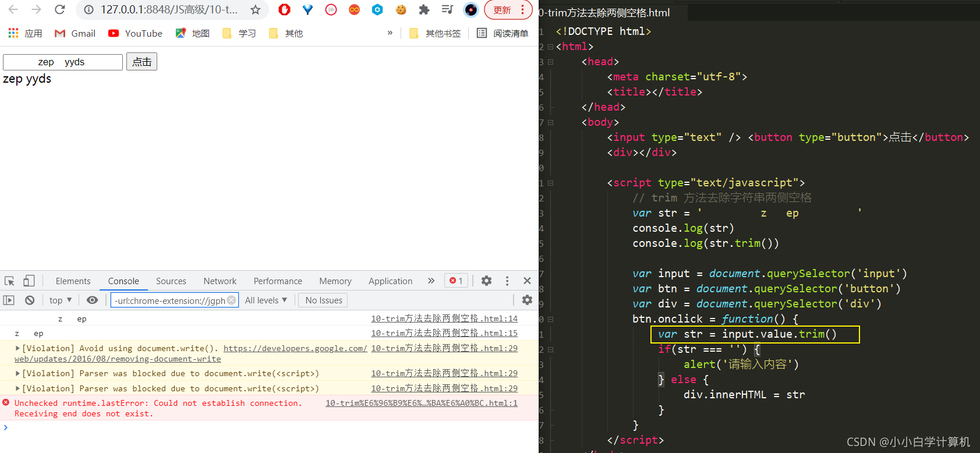Collapse the script tag fold marker
980x453 pixels.
tap(550, 183)
